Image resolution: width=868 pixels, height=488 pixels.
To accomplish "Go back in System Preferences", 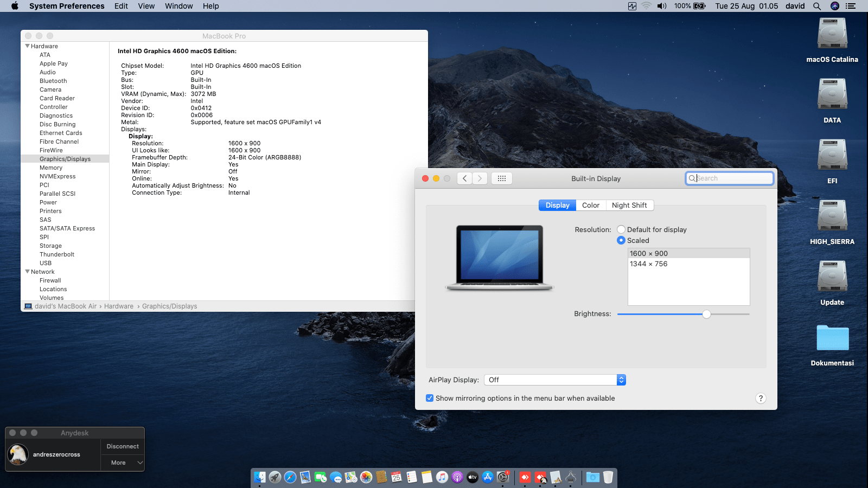I will pos(464,178).
